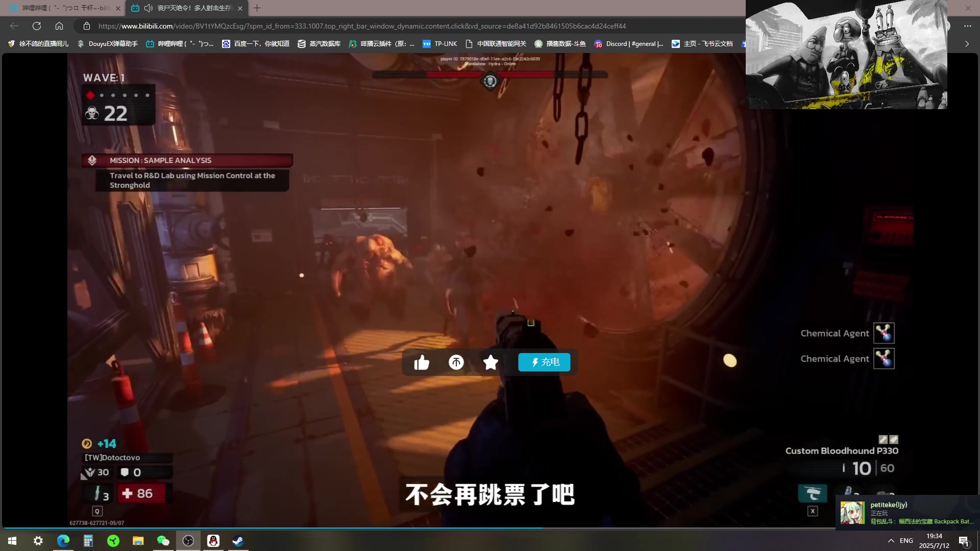Open File Explorer from taskbar

138,541
